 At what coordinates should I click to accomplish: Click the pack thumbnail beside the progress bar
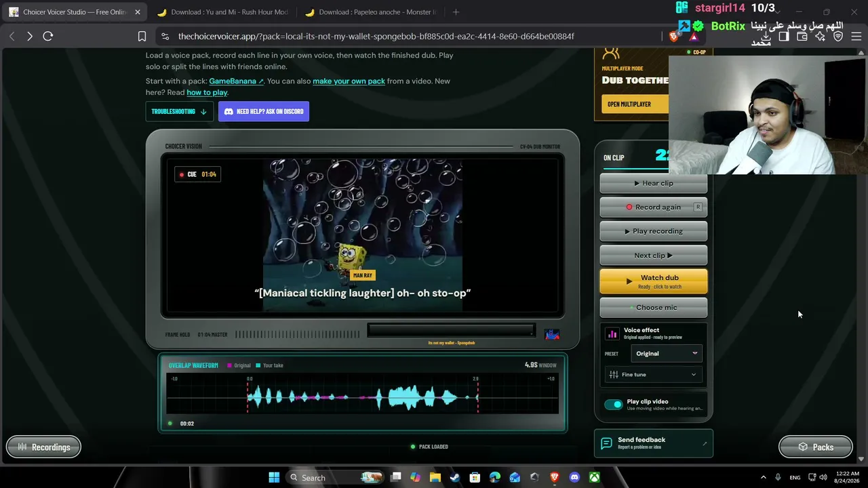(x=552, y=333)
